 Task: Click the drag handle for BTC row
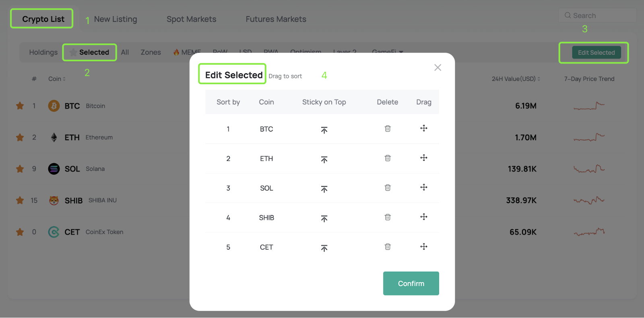(x=424, y=128)
